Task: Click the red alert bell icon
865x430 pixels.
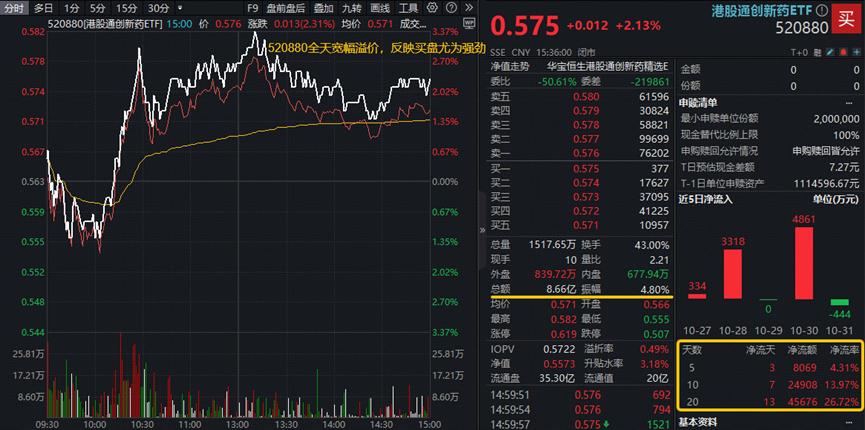Action: point(844,52)
